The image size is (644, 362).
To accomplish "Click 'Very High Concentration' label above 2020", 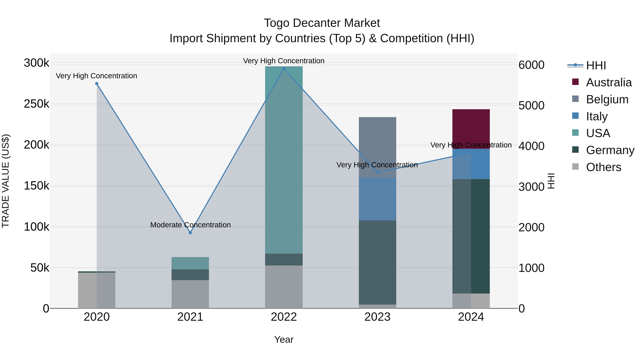I will coord(96,76).
